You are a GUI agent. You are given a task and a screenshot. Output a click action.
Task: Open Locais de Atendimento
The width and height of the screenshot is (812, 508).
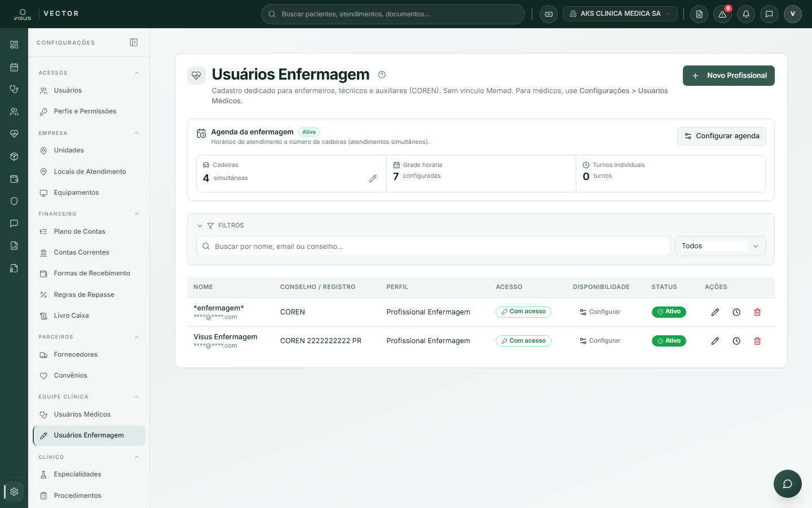pyautogui.click(x=89, y=172)
